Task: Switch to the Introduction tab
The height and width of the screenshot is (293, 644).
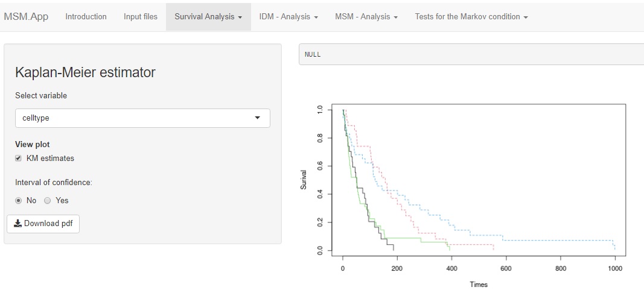Action: tap(86, 17)
